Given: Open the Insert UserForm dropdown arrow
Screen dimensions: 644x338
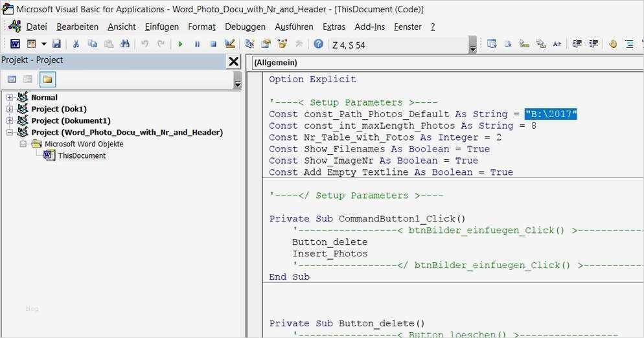Looking at the screenshot, I should pos(43,44).
